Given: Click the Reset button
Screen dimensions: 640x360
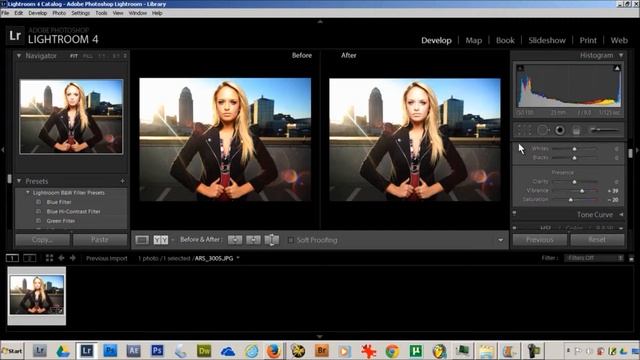Looking at the screenshot, I should [x=597, y=240].
